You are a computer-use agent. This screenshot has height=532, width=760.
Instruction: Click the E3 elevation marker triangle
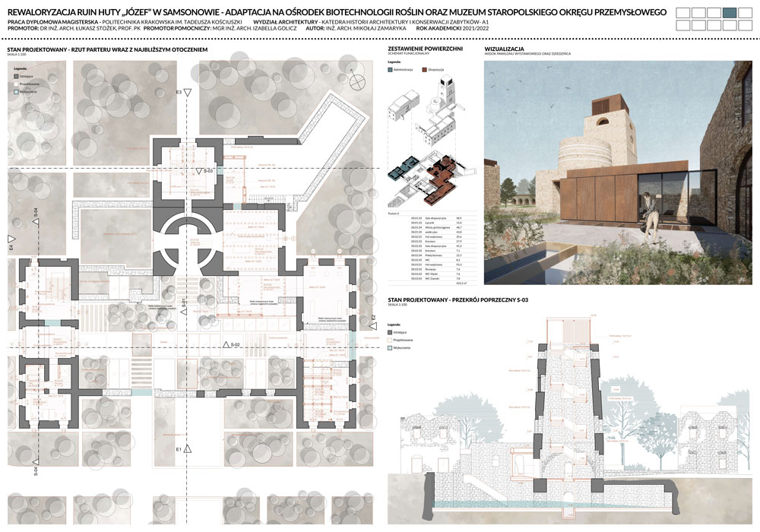187,93
